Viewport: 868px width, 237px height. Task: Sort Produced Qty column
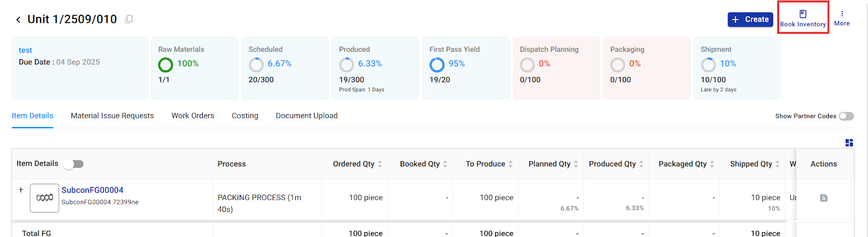(x=641, y=164)
